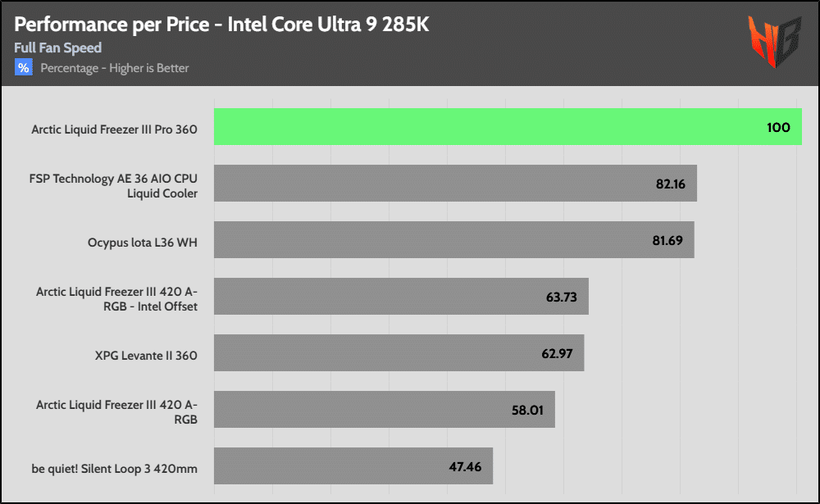The height and width of the screenshot is (504, 820).
Task: Click the Ocypus Iota L36 WH label
Action: click(x=143, y=242)
